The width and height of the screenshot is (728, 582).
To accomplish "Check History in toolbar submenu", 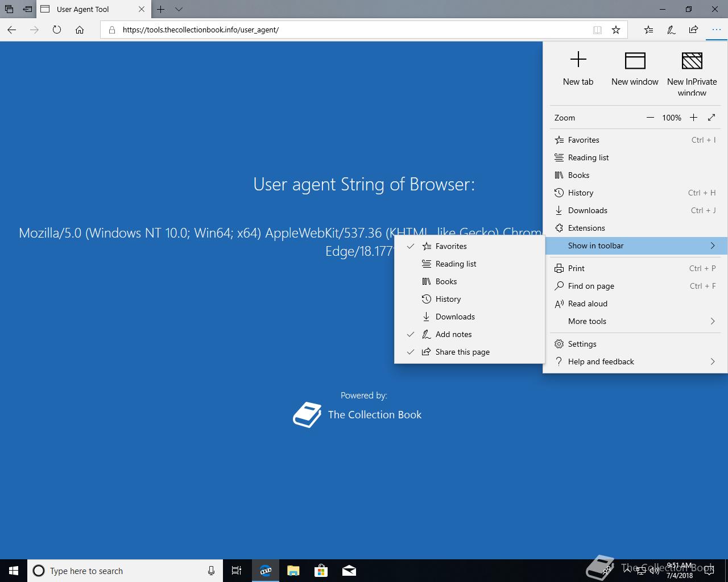I will pyautogui.click(x=469, y=299).
